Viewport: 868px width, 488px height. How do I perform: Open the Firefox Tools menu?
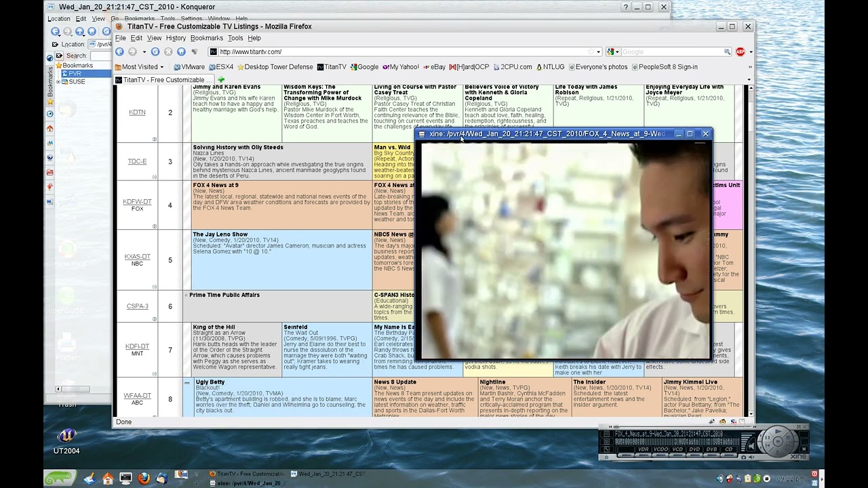(x=235, y=39)
